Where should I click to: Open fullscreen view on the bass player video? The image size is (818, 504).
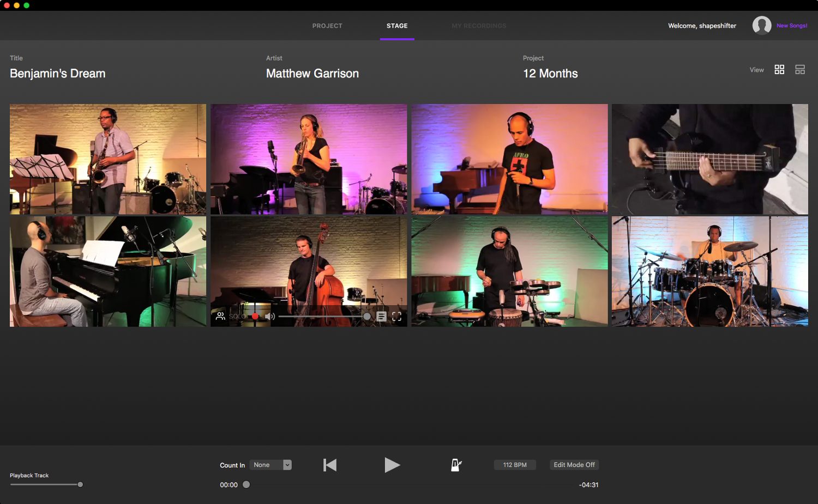coord(397,316)
